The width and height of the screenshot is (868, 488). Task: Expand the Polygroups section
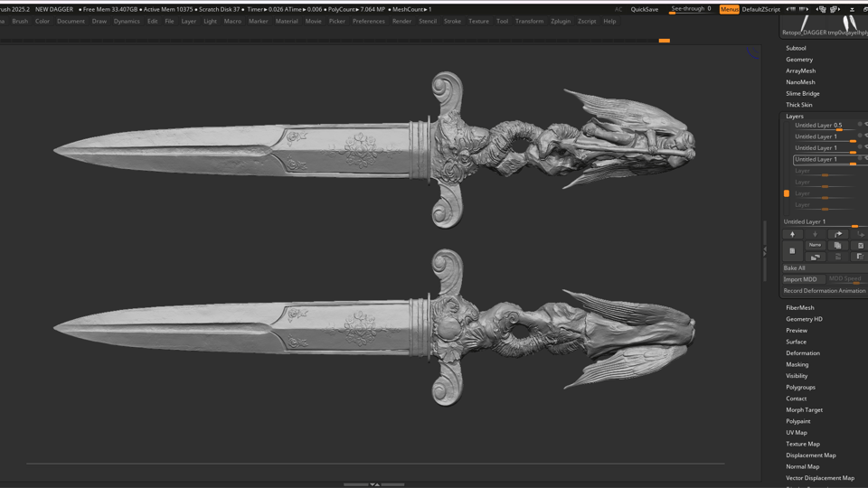800,388
